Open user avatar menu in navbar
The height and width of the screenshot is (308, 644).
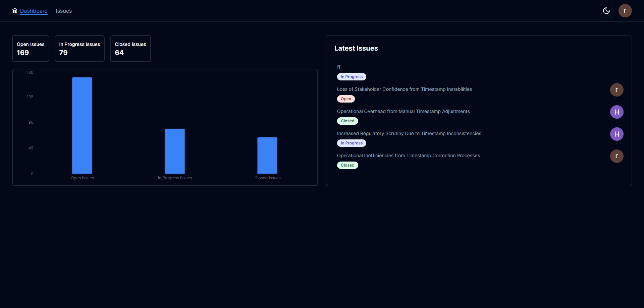[625, 11]
